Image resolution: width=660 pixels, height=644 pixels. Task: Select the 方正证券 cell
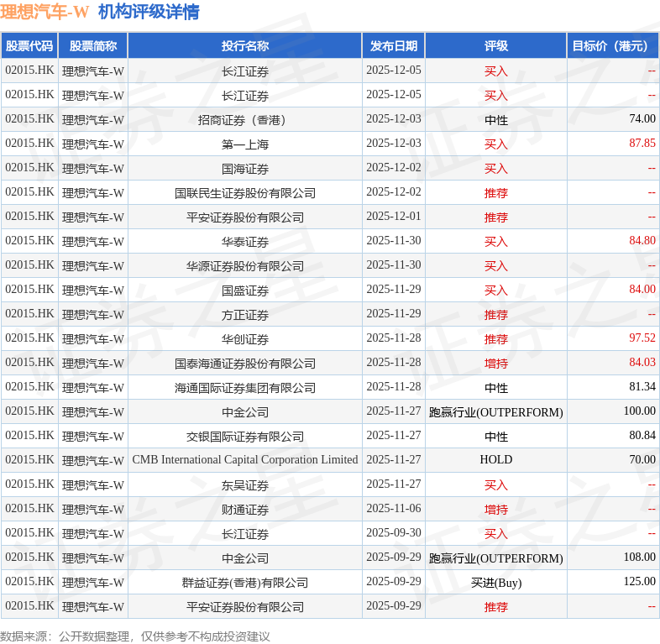[245, 315]
